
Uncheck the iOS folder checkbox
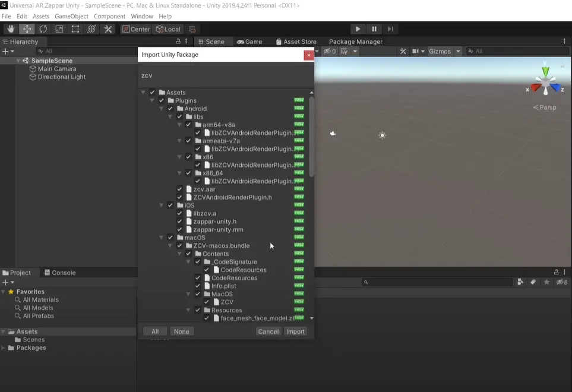tap(170, 206)
